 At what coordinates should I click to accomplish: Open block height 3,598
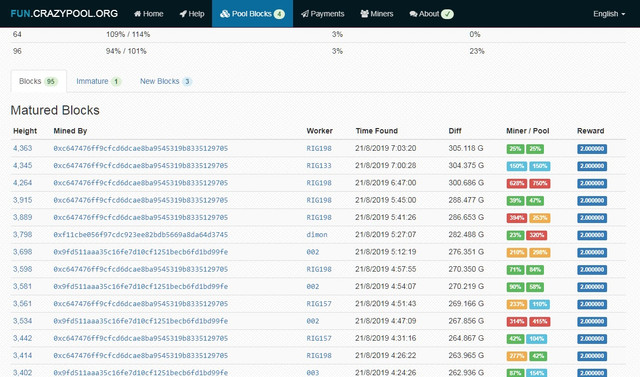22,269
